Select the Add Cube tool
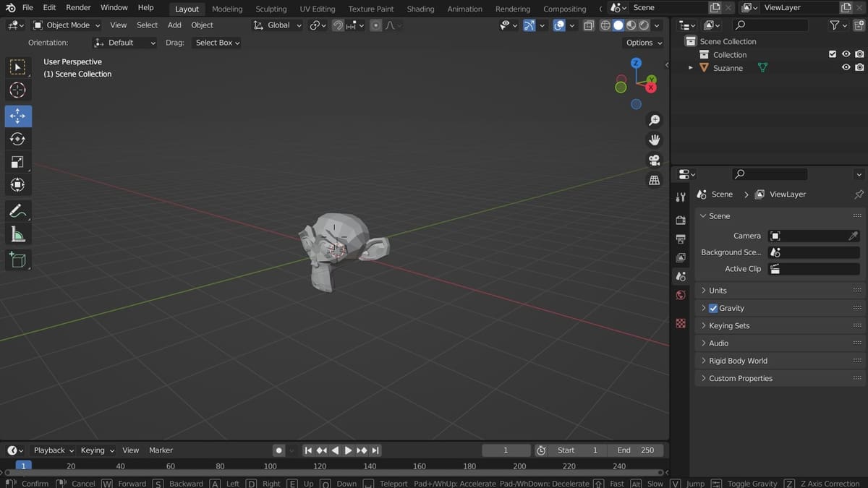The image size is (868, 488). [x=18, y=260]
